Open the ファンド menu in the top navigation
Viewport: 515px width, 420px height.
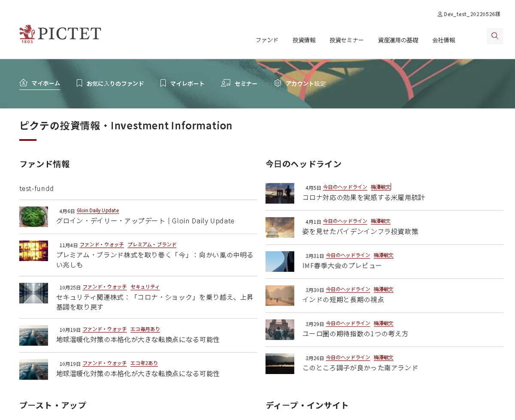[x=267, y=40]
